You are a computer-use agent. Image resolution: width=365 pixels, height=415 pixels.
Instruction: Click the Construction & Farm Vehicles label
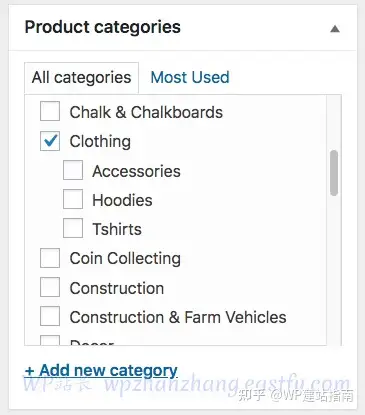pyautogui.click(x=178, y=317)
